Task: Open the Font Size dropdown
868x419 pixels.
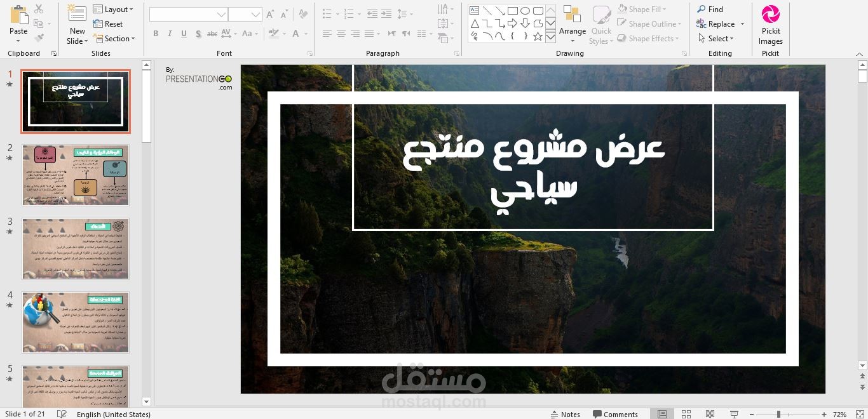Action: (257, 13)
